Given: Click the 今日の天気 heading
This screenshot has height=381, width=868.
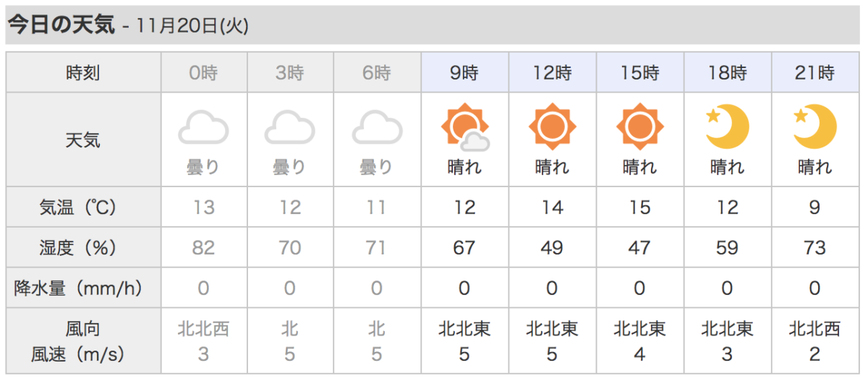Looking at the screenshot, I should tap(61, 25).
